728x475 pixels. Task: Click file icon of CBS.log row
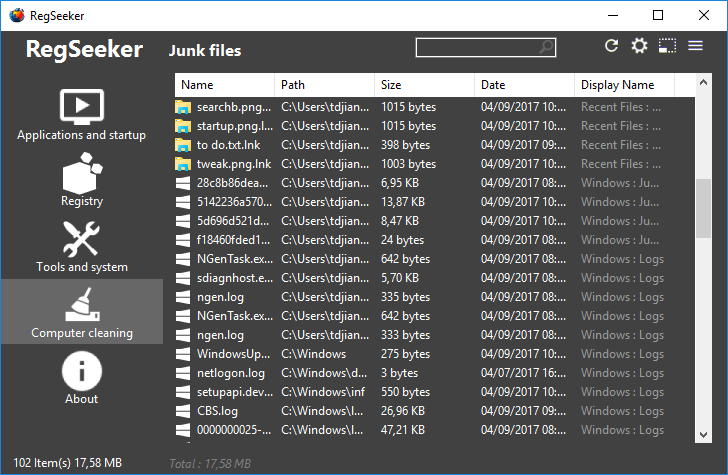183,411
